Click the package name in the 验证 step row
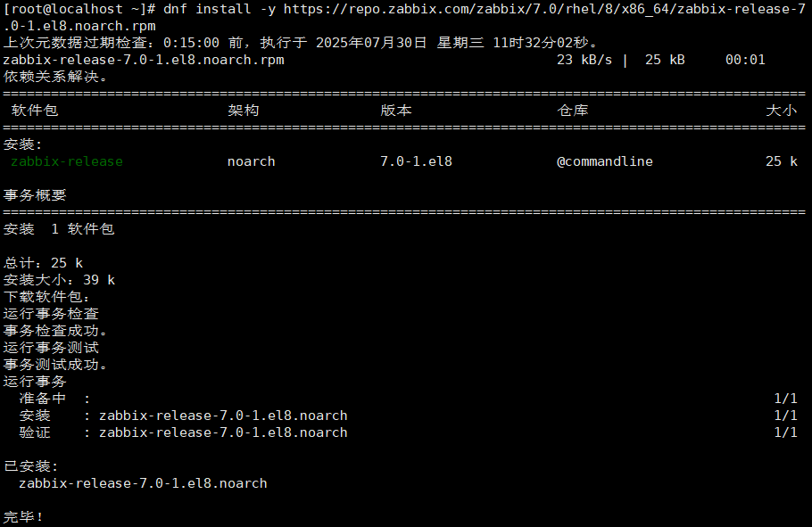This screenshot has height=527, width=812. [223, 432]
